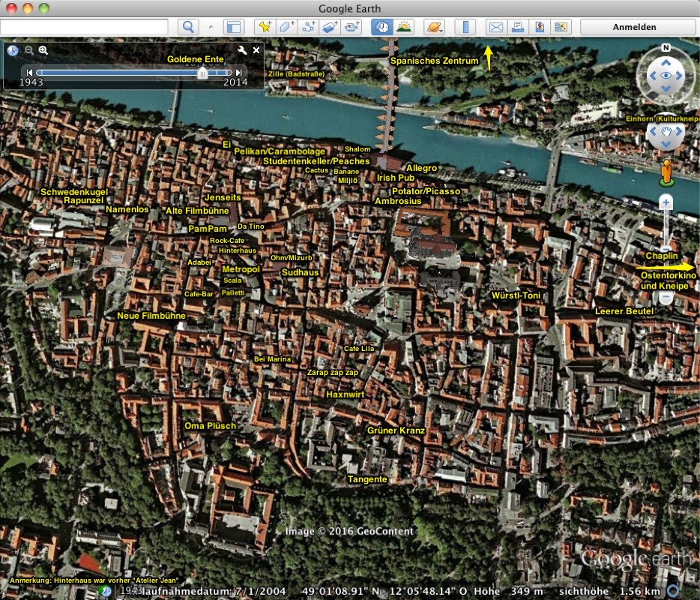The image size is (700, 600).
Task: Click the orange Street View pegman
Action: [666, 172]
